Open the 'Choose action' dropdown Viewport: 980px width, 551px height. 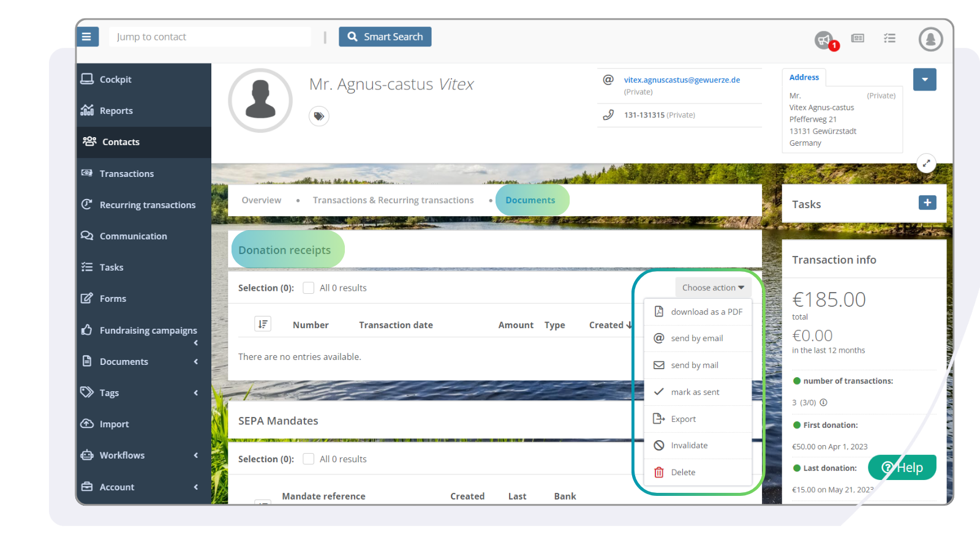[x=712, y=287]
